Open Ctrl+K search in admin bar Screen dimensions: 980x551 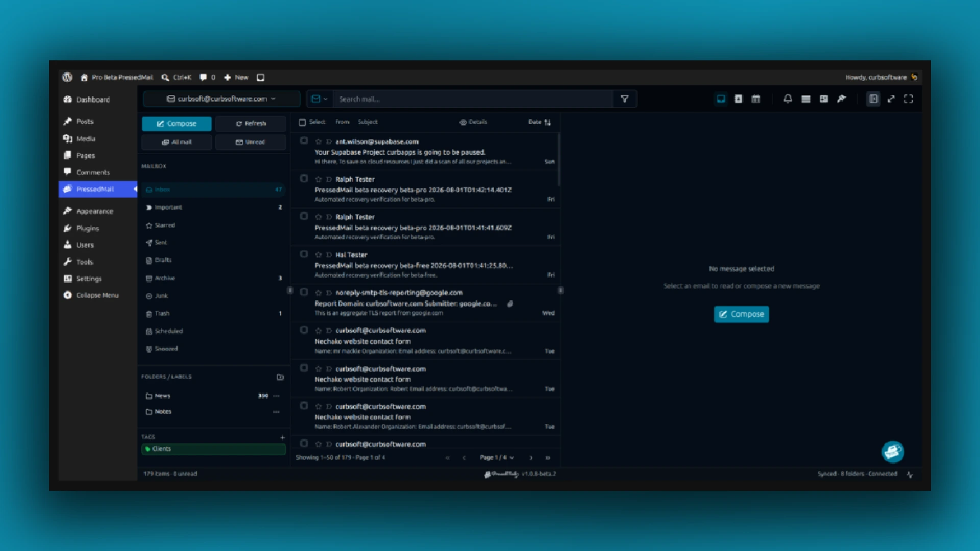tap(176, 78)
